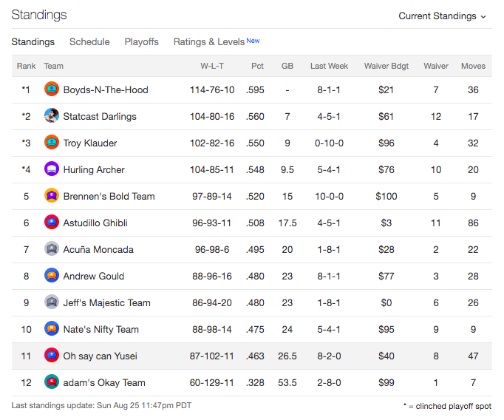Click Jeff's Majestic Team name link
504x420 pixels.
[106, 302]
